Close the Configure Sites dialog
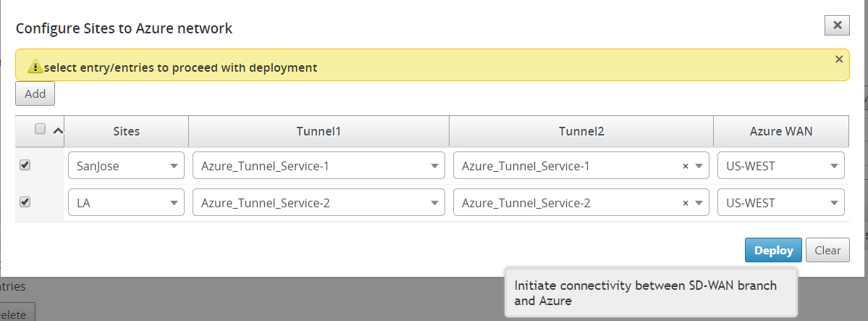The width and height of the screenshot is (868, 321). click(x=837, y=25)
